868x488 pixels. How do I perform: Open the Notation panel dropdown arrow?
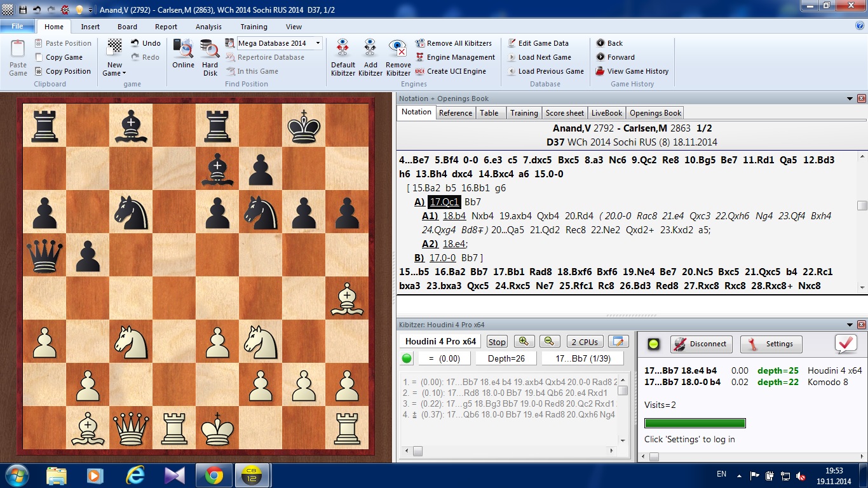coord(850,98)
